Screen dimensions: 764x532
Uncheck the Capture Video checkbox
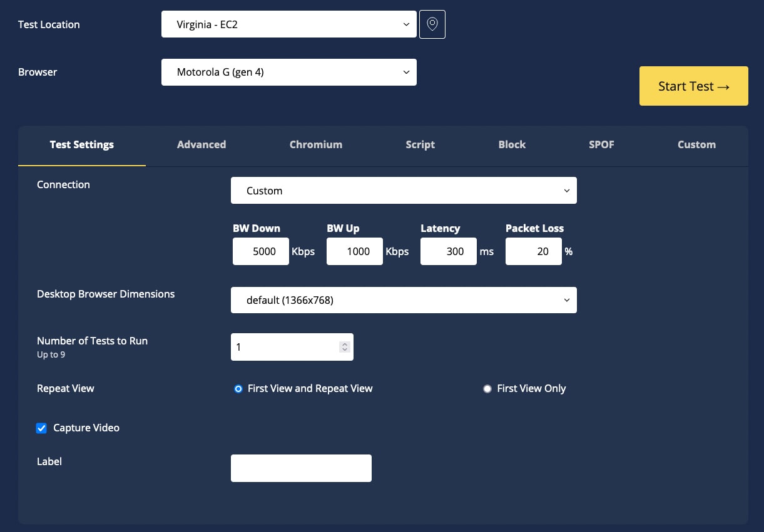pos(42,428)
